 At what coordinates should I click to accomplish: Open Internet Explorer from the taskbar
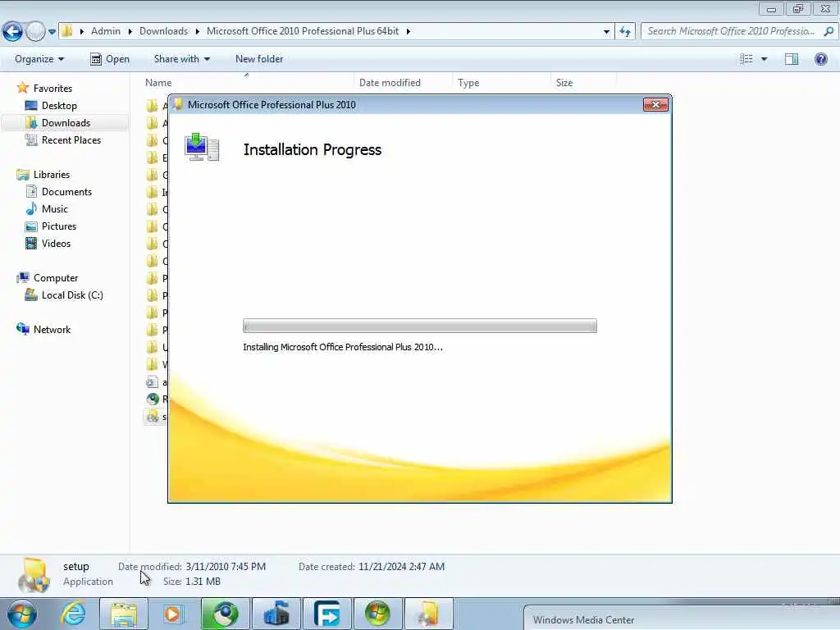(73, 614)
